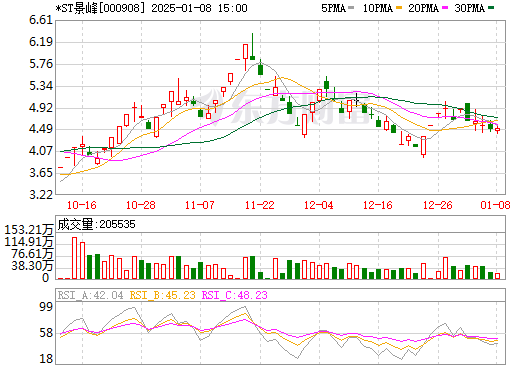Click the *ST景峰[000908] stock title
This screenshot has width=520, height=365.
click(100, 8)
